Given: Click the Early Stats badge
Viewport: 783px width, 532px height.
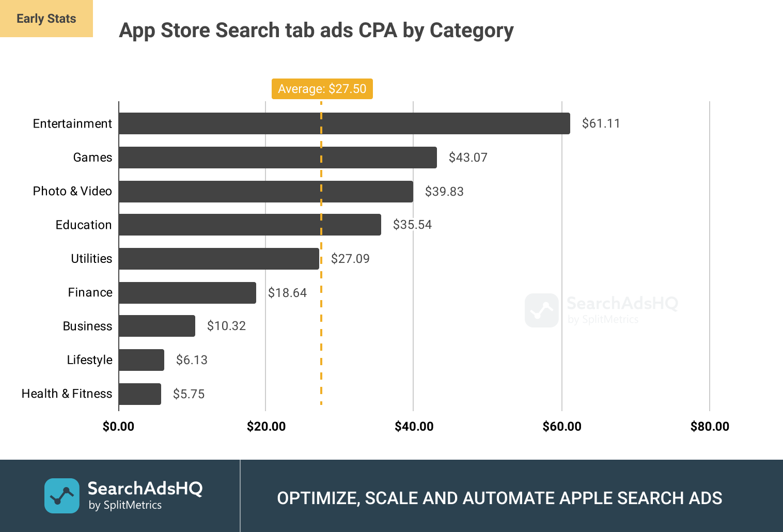Looking at the screenshot, I should click(x=46, y=19).
